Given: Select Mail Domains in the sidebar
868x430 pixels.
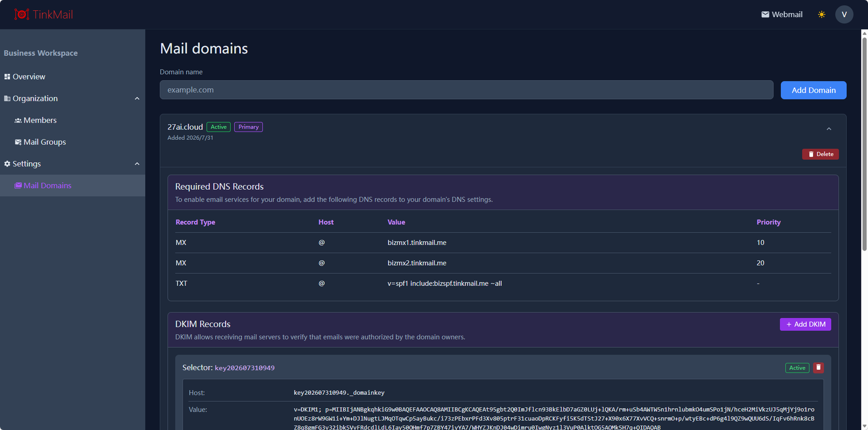Looking at the screenshot, I should coord(73,185).
